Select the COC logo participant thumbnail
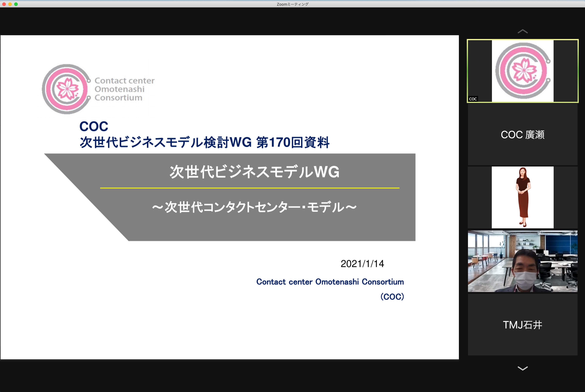The image size is (585, 392). click(523, 71)
